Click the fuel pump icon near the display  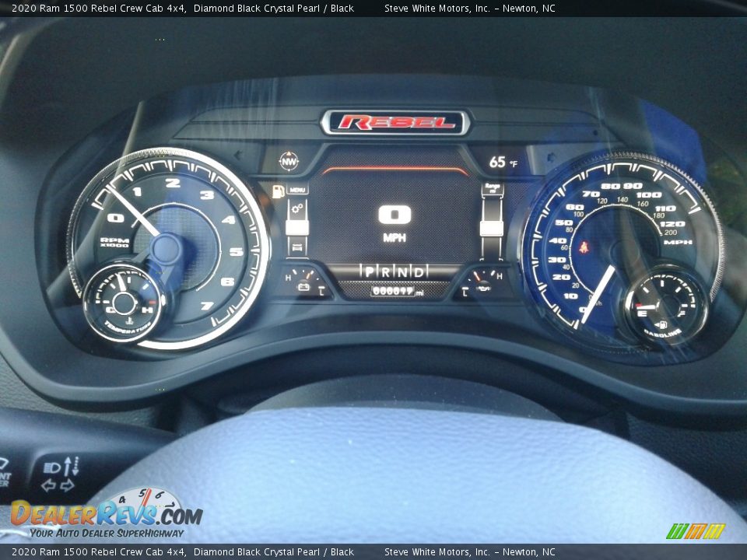(x=278, y=191)
